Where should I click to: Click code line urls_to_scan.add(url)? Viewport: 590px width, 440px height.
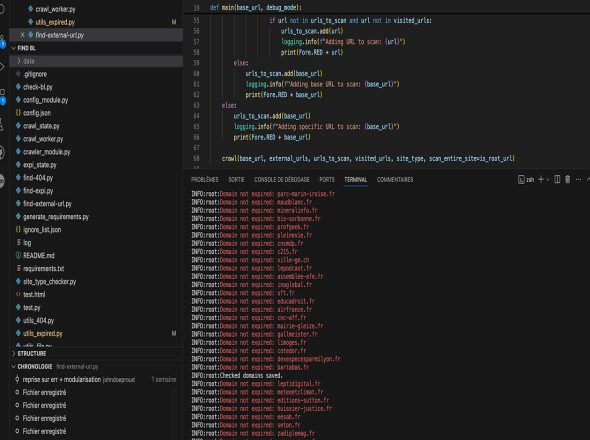312,31
